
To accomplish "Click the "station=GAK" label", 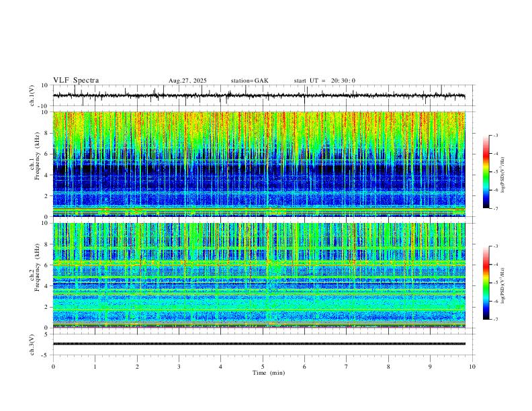I will [250, 81].
